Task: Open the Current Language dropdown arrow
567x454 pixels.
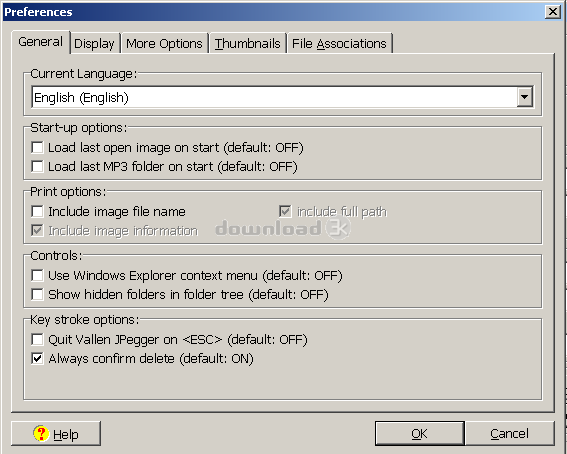Action: 525,97
